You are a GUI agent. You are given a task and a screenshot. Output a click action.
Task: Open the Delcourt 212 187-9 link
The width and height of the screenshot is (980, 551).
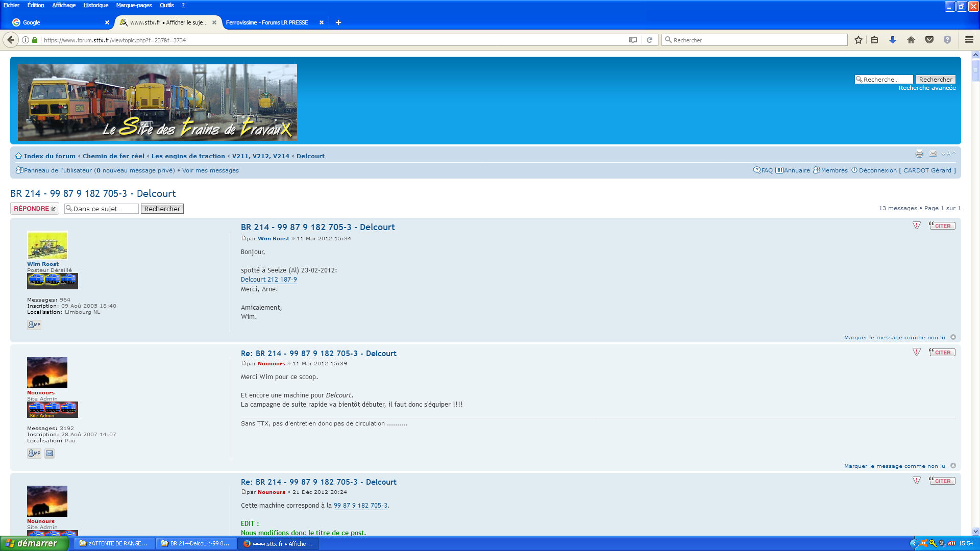[268, 280]
